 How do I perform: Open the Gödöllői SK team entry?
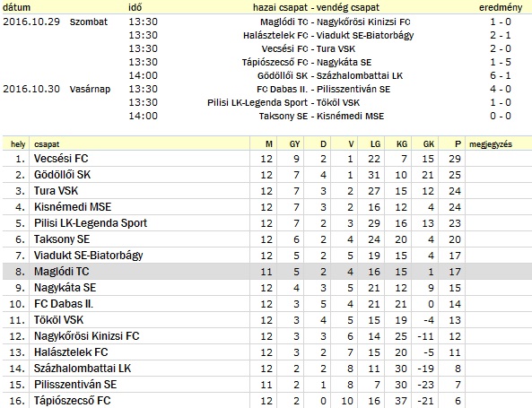click(x=62, y=175)
